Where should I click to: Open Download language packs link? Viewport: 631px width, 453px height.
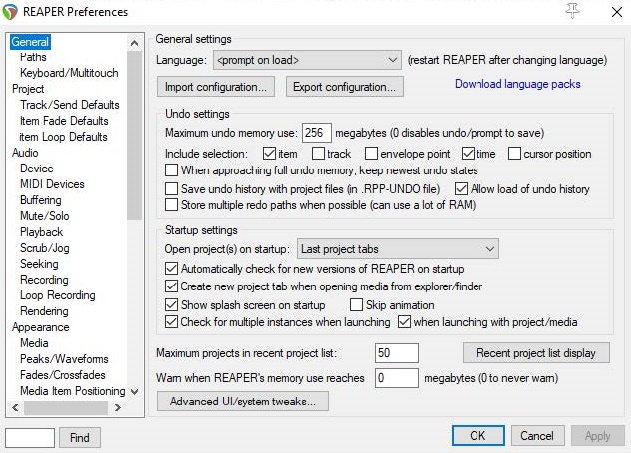pos(518,84)
